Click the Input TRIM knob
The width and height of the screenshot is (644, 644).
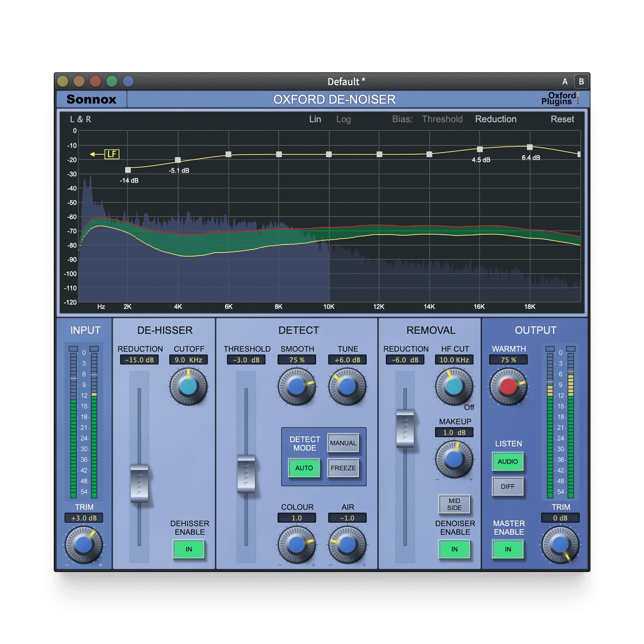84,545
